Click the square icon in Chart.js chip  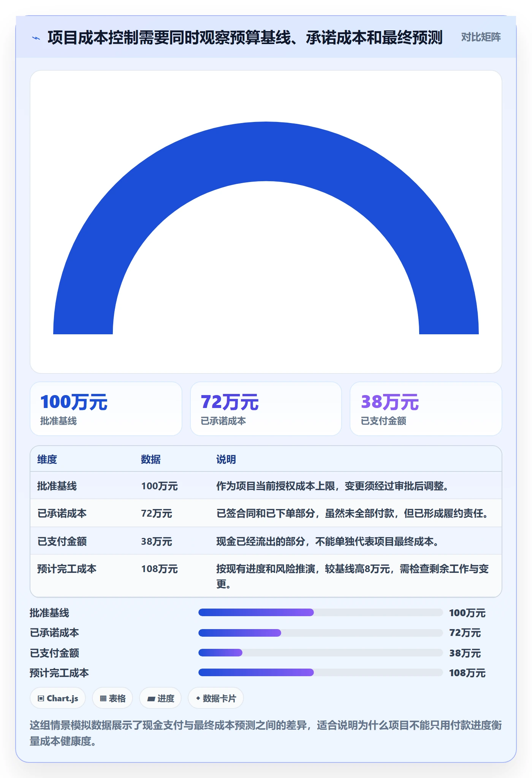pyautogui.click(x=41, y=698)
